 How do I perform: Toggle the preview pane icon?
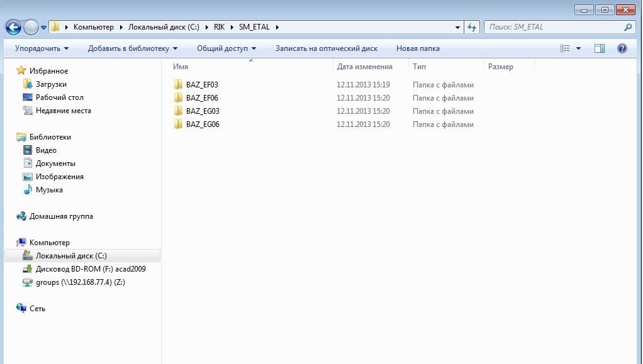pyautogui.click(x=599, y=48)
